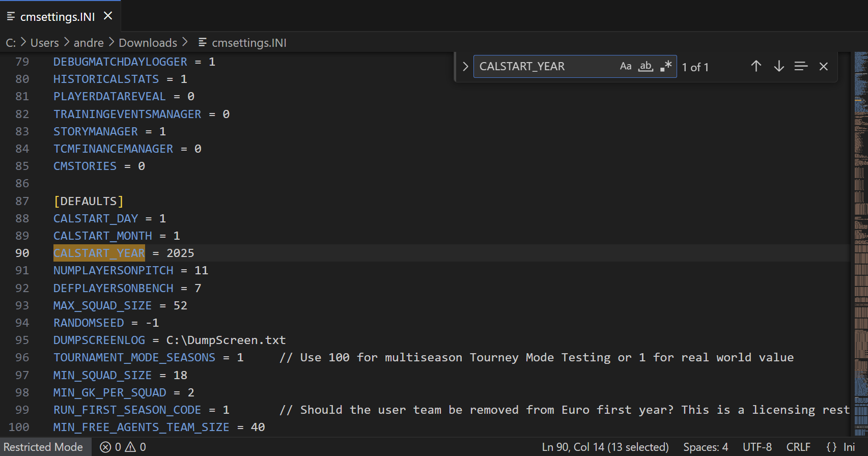Open the Downloads breadcrumb folder
The height and width of the screenshot is (456, 868).
point(148,43)
